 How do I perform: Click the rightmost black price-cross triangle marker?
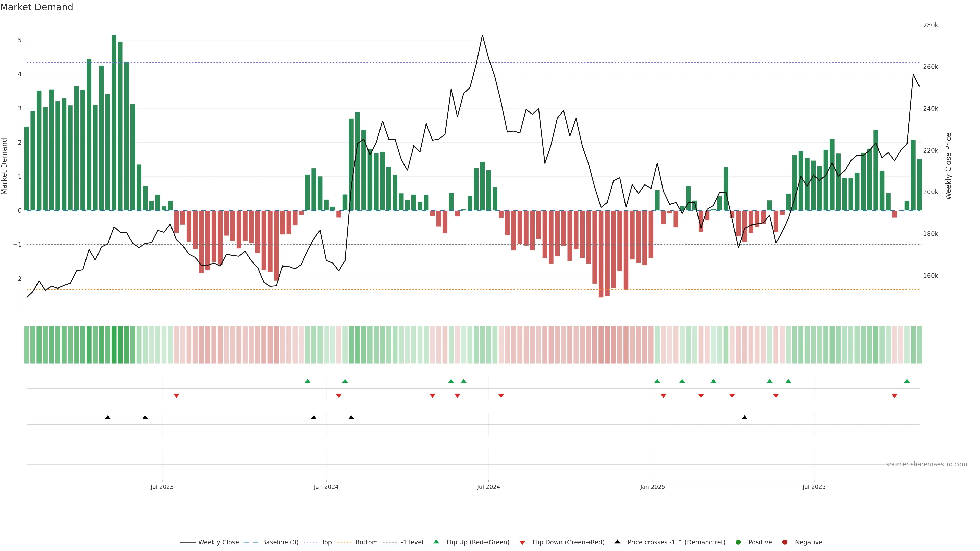tap(744, 418)
